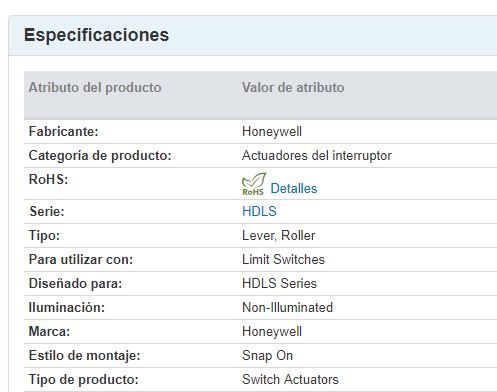Screen dimensions: 497x392
Task: Click the Fabricante attribute label
Action: (x=63, y=131)
